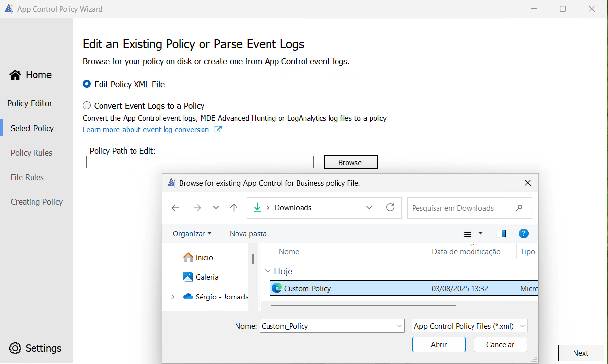Viewport: 608px width, 364px height.
Task: Click Abrir to open the file
Action: [439, 345]
